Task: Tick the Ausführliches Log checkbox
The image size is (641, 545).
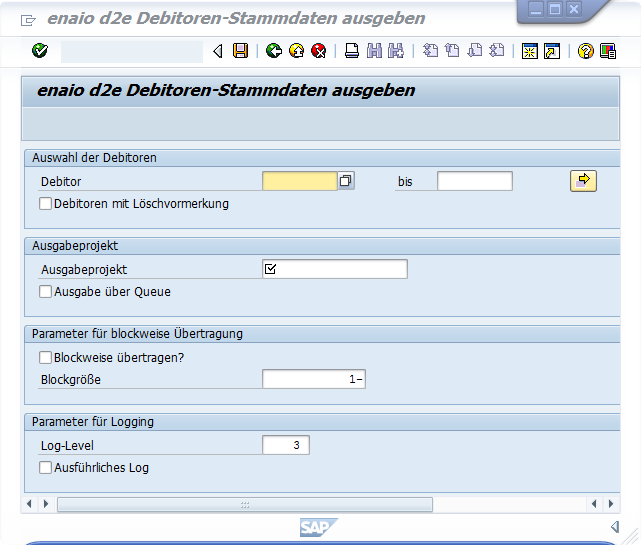Action: (45, 467)
